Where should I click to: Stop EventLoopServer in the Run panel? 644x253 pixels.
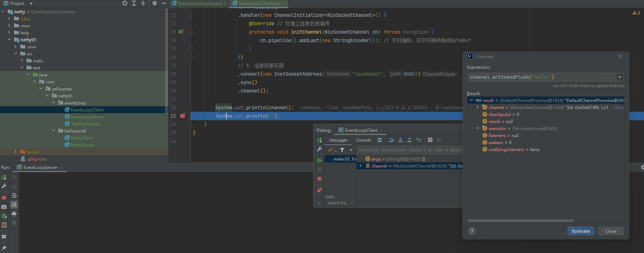[4, 198]
